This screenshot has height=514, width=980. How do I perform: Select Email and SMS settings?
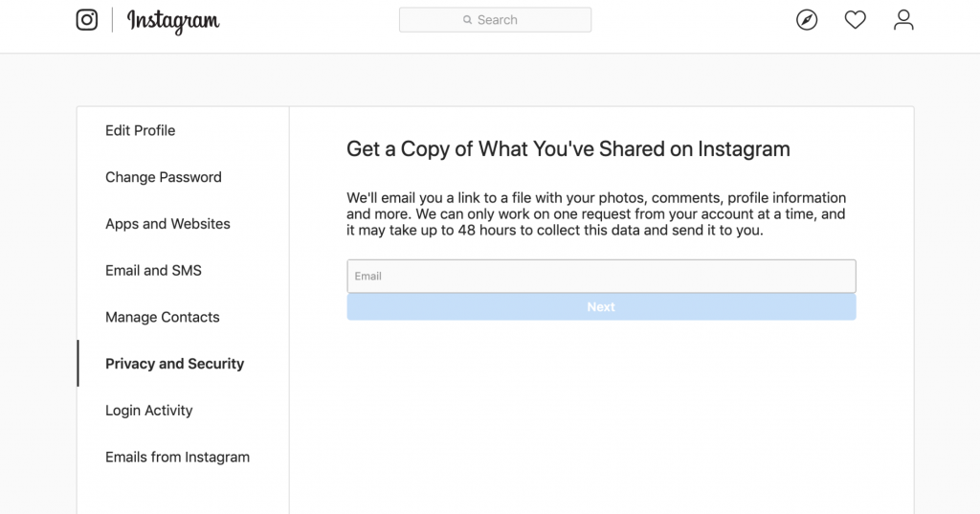click(153, 270)
